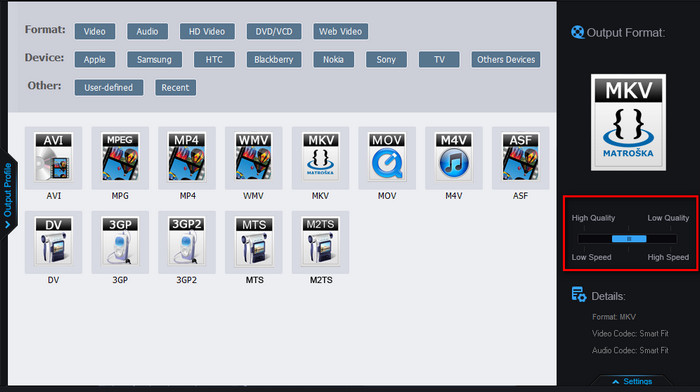The height and width of the screenshot is (392, 700).
Task: Click the quality versus speed slider handle
Action: click(x=629, y=239)
